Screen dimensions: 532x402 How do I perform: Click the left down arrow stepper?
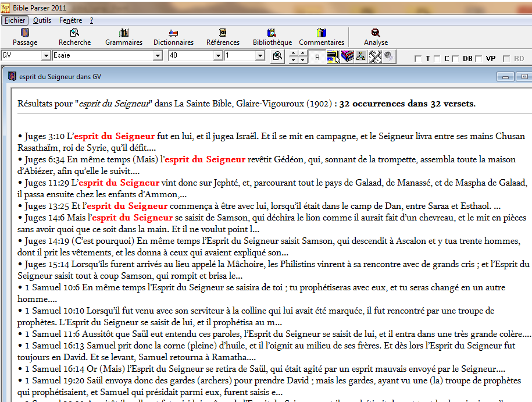[294, 60]
